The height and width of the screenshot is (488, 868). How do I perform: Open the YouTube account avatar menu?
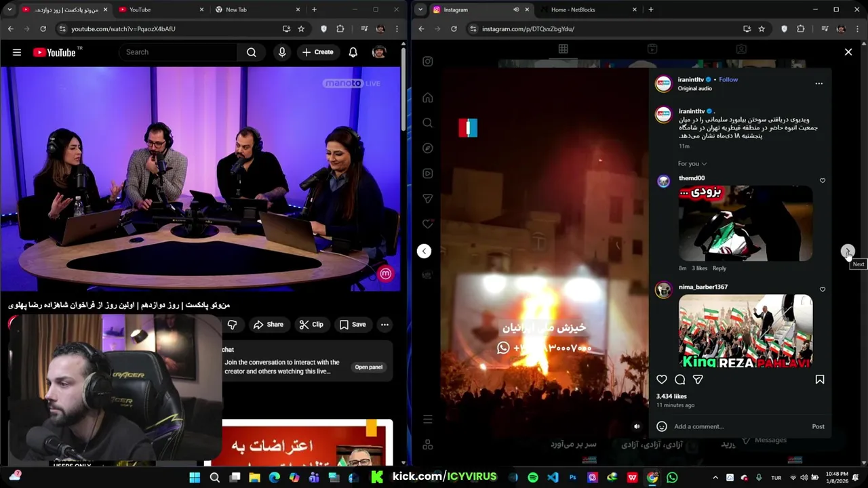point(379,52)
